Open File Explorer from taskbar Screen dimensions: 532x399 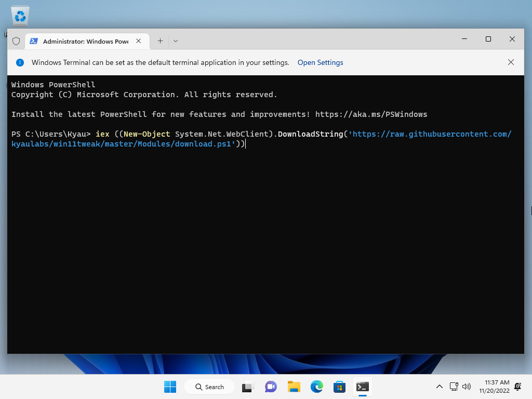(x=294, y=387)
